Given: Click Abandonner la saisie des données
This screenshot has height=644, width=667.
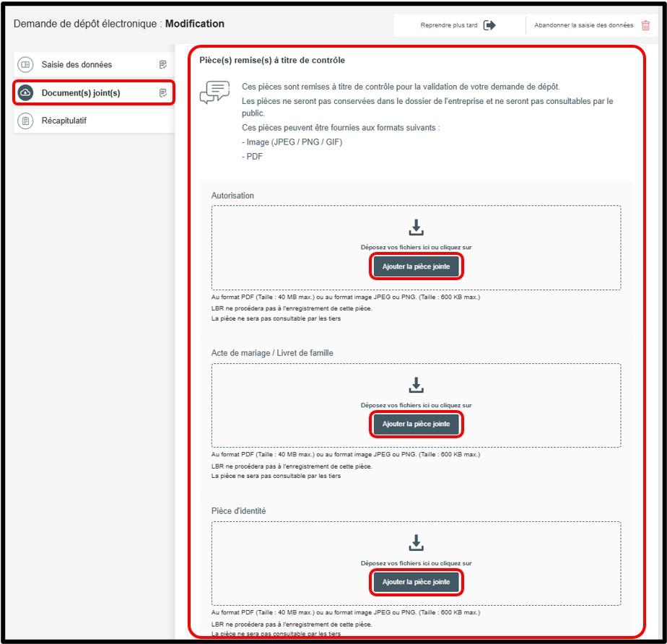Looking at the screenshot, I should click(583, 25).
